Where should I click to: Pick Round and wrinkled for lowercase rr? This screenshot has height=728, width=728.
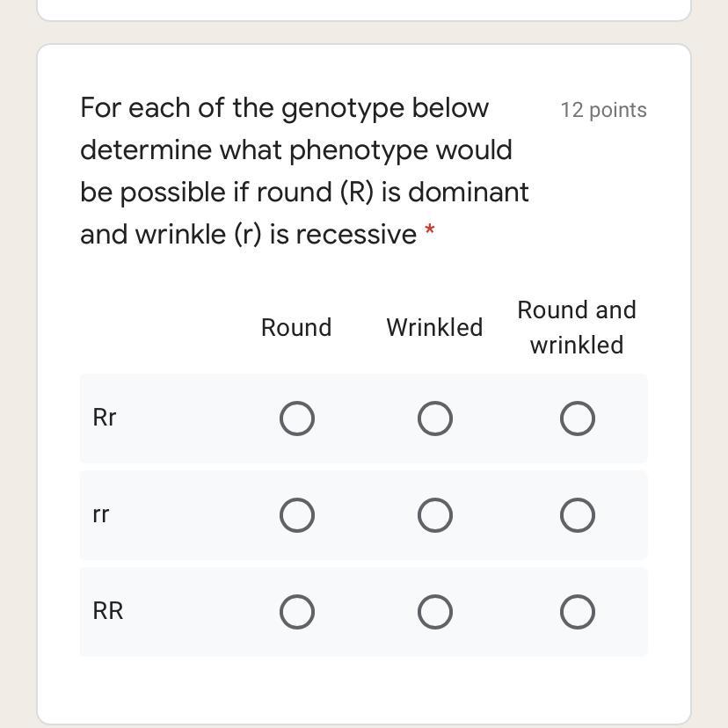coord(578,515)
